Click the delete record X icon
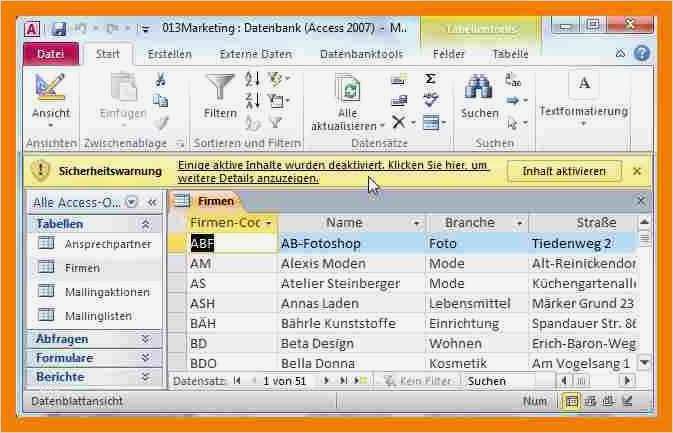 click(x=399, y=122)
